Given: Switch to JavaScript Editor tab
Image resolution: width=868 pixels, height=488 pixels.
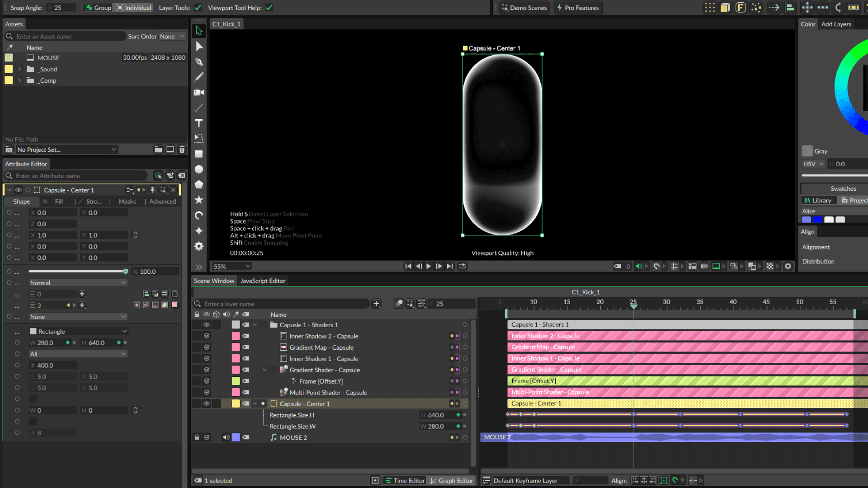Looking at the screenshot, I should tap(263, 281).
